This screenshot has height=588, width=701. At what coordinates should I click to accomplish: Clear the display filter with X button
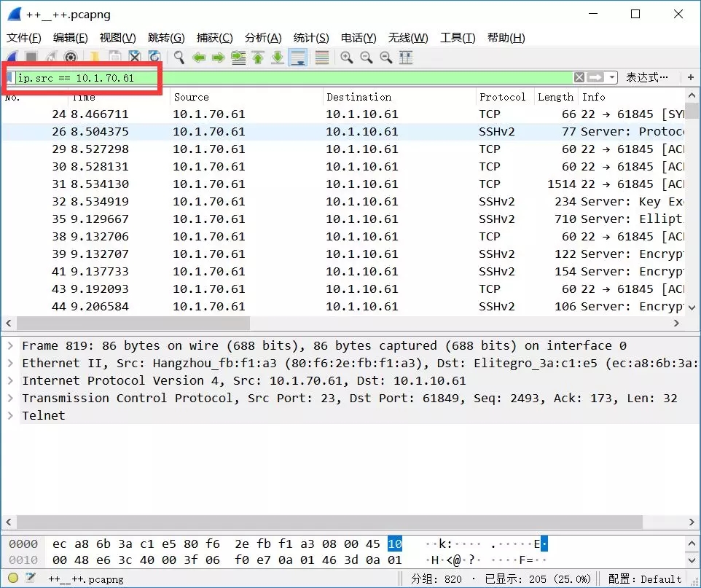579,77
